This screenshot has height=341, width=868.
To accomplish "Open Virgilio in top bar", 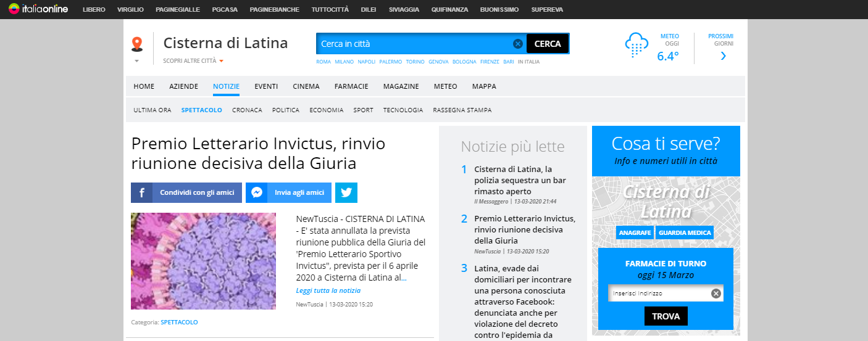I will point(131,10).
